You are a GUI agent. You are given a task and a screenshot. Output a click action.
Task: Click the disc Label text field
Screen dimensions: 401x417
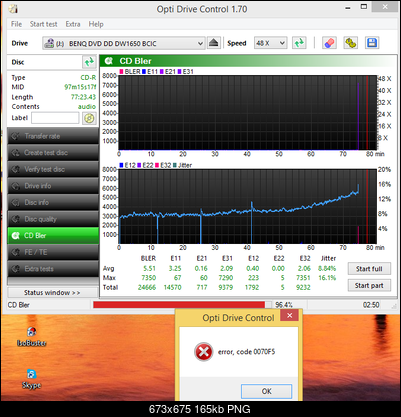tap(55, 118)
